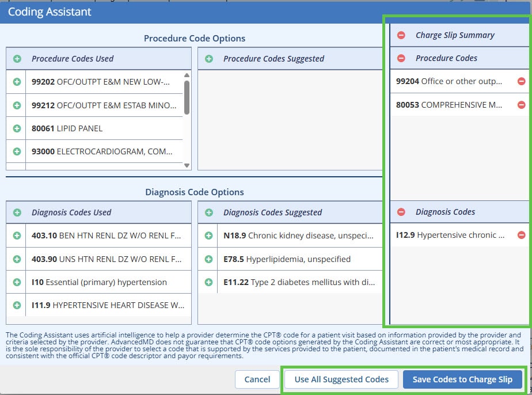Add all used procedure codes via header plus
The width and height of the screenshot is (532, 395).
[17, 59]
